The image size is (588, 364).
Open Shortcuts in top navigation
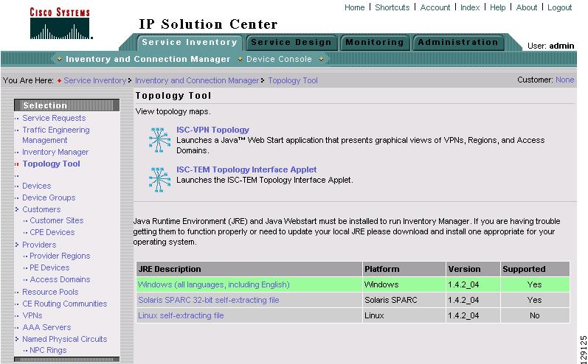point(392,7)
